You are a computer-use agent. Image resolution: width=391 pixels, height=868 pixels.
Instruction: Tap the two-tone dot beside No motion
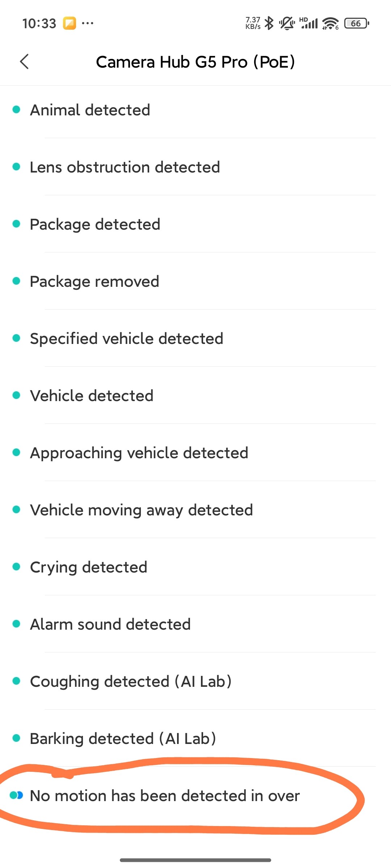tap(16, 795)
